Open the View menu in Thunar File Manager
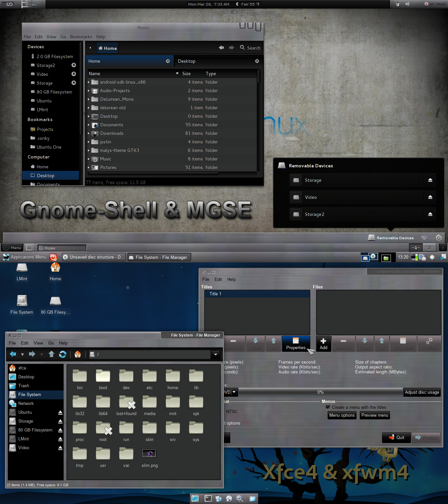 coord(38,343)
